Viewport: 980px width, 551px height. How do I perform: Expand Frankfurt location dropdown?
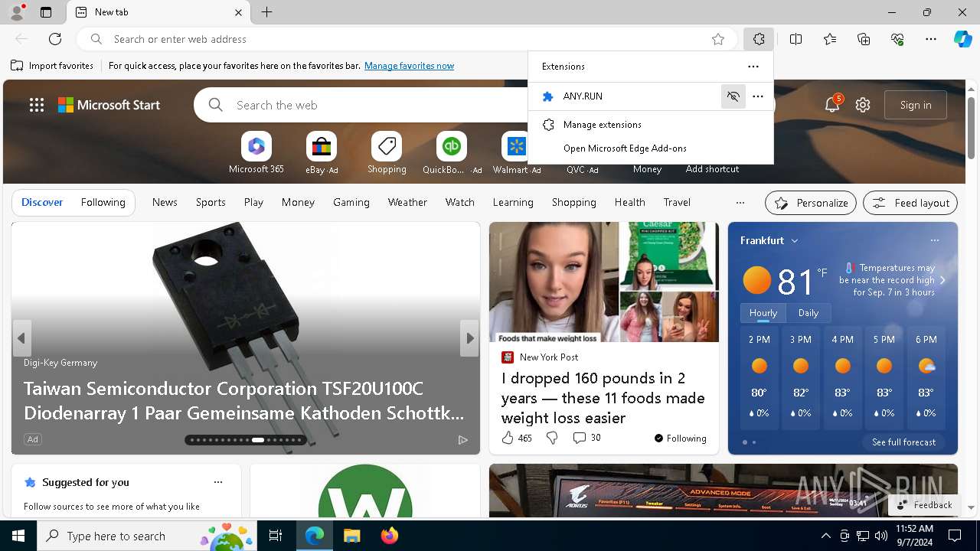[x=795, y=240]
